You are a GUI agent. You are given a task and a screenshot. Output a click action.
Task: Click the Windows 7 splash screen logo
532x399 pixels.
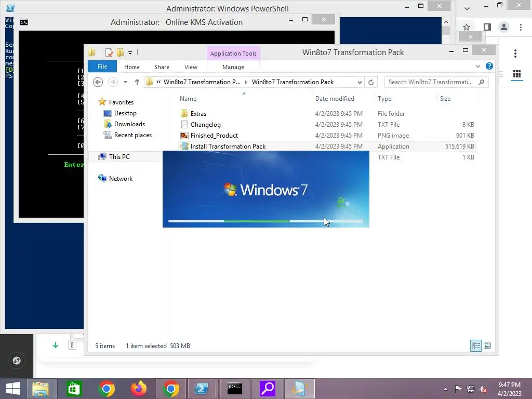[265, 190]
